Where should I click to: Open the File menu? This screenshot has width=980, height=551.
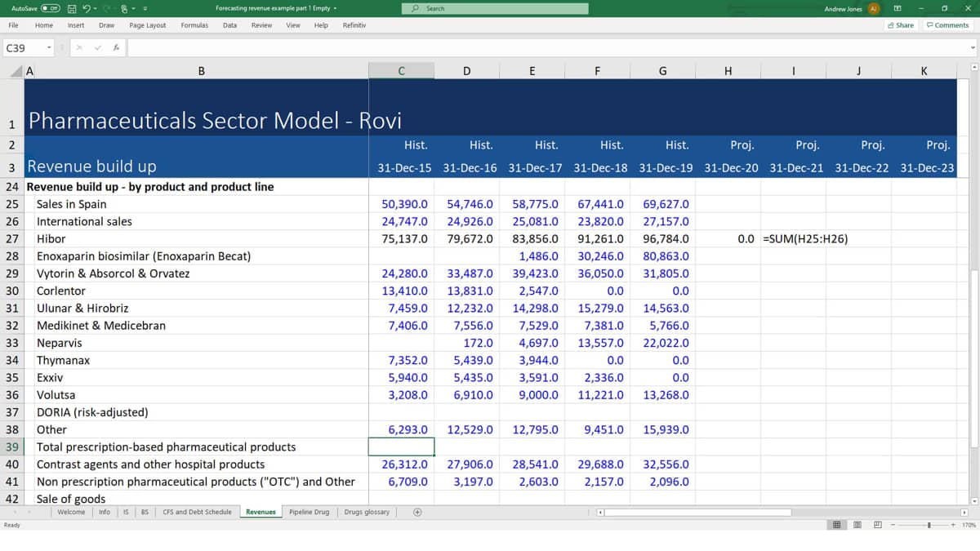click(x=14, y=25)
